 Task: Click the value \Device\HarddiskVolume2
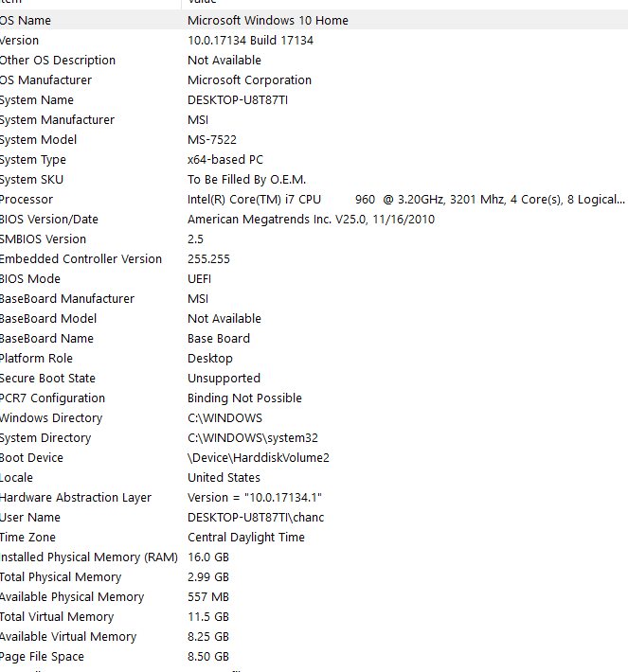259,458
